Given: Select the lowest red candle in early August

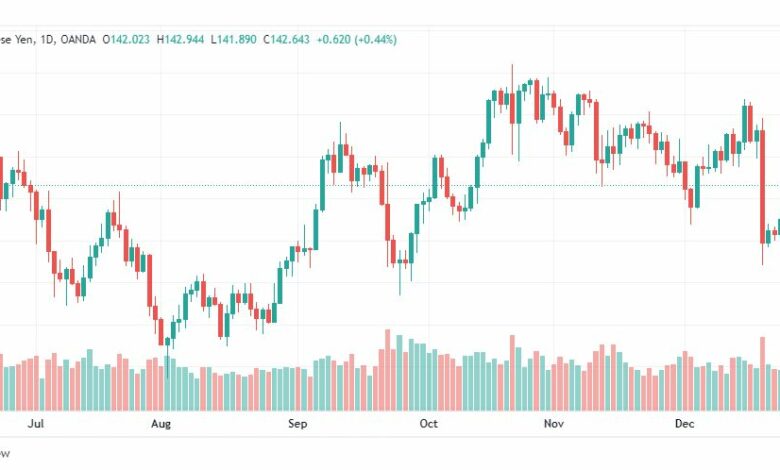Looking at the screenshot, I should click(161, 332).
